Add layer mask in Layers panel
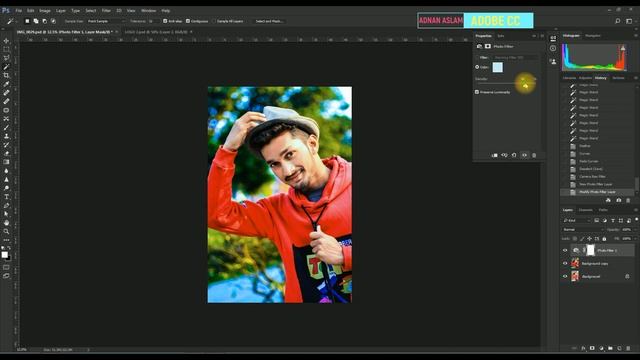This screenshot has width=640, height=360. click(x=592, y=348)
